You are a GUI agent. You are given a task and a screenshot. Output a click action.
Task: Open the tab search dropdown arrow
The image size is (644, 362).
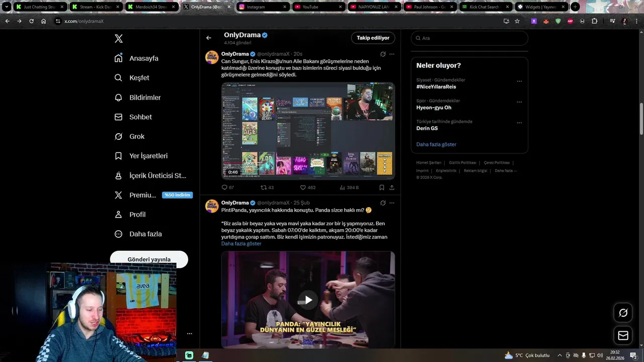7,7
